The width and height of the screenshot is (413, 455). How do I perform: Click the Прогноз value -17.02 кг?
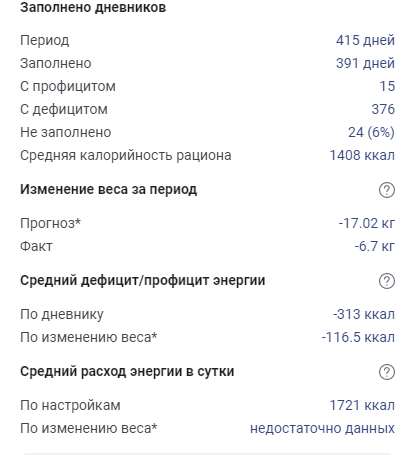pyautogui.click(x=367, y=223)
